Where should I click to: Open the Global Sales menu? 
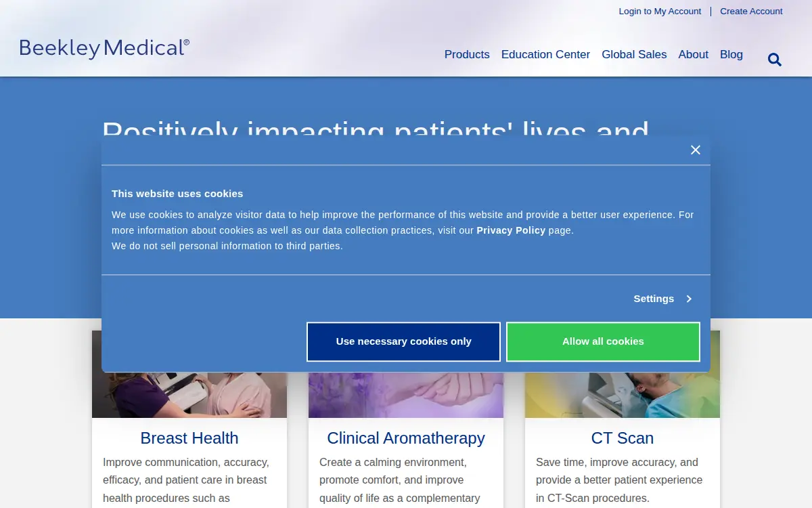[634, 54]
